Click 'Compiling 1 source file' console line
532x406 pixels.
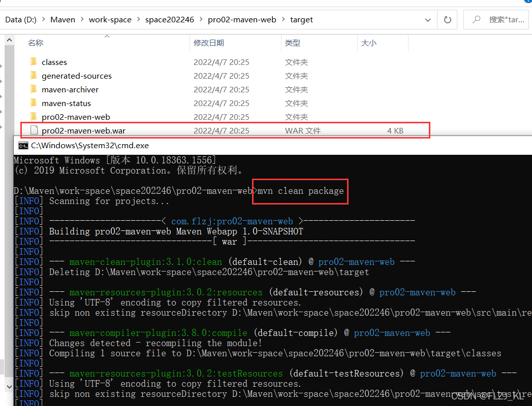point(275,353)
